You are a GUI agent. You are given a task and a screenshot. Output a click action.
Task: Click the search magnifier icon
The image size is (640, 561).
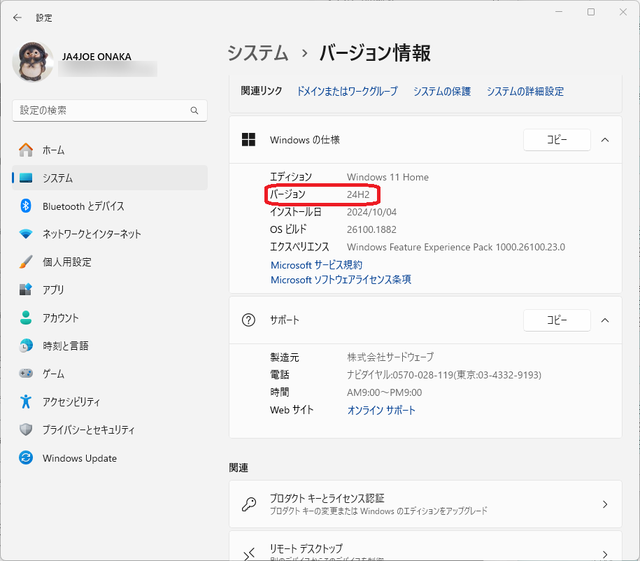[x=194, y=110]
